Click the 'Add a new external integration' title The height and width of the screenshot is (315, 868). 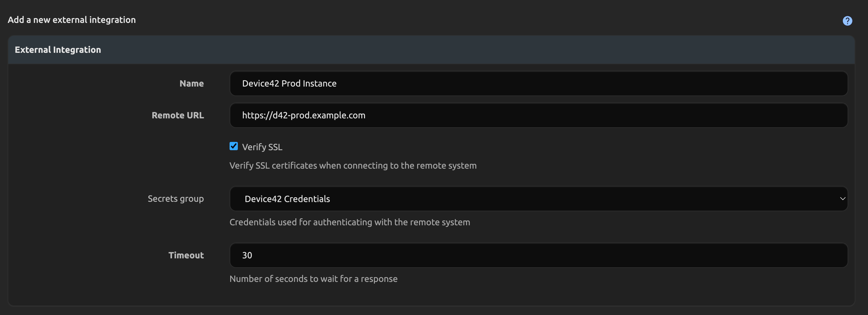72,20
